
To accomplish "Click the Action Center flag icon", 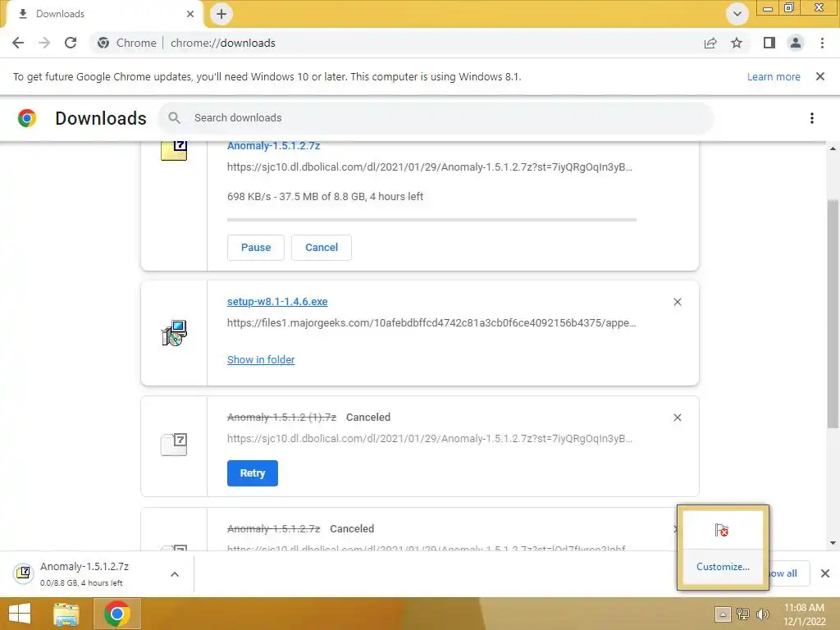I will click(x=722, y=531).
